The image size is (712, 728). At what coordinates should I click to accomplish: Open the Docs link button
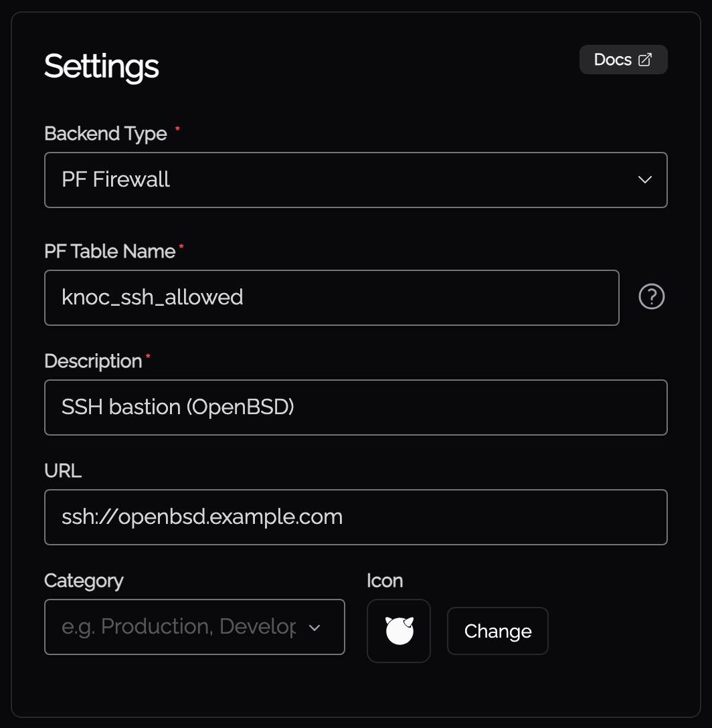[x=623, y=60]
